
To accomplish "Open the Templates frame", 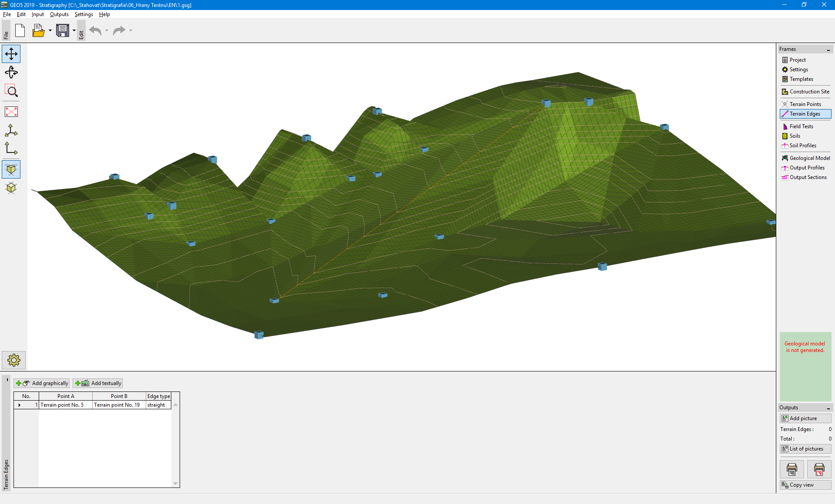I will click(805, 79).
